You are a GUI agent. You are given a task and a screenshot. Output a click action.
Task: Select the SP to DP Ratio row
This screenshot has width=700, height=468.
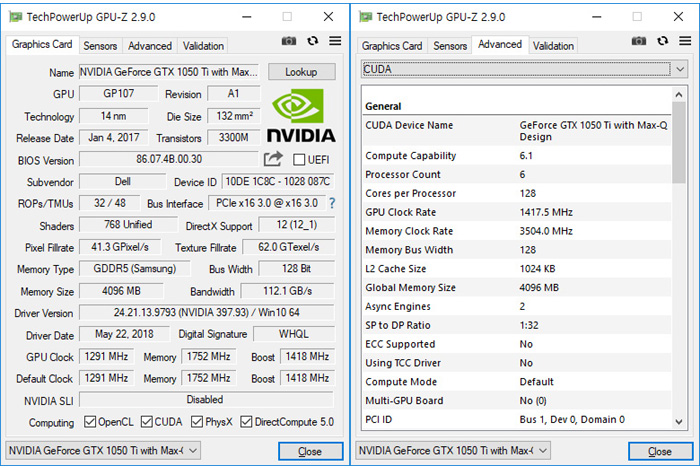click(x=517, y=325)
